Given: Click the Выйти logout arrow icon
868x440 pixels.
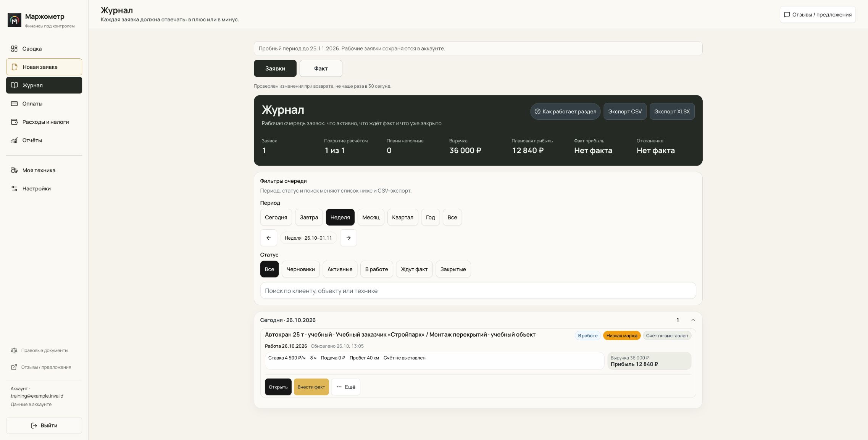Looking at the screenshot, I should pyautogui.click(x=34, y=425).
